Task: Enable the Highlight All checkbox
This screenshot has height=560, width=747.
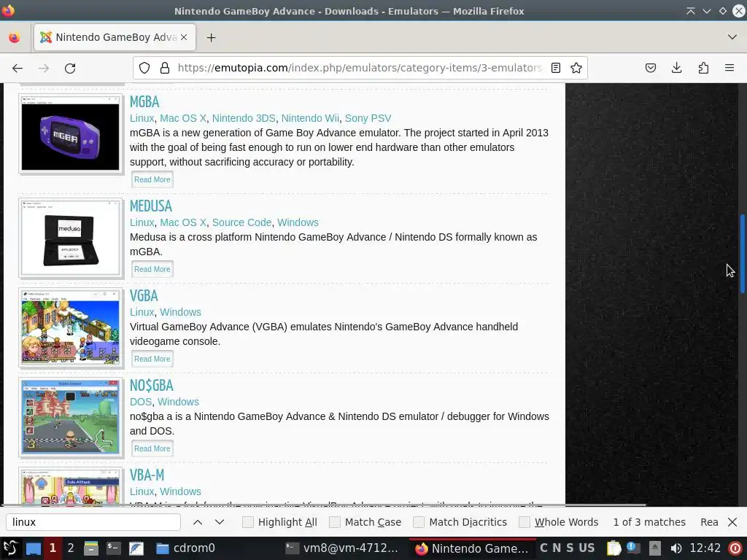Action: pyautogui.click(x=248, y=522)
